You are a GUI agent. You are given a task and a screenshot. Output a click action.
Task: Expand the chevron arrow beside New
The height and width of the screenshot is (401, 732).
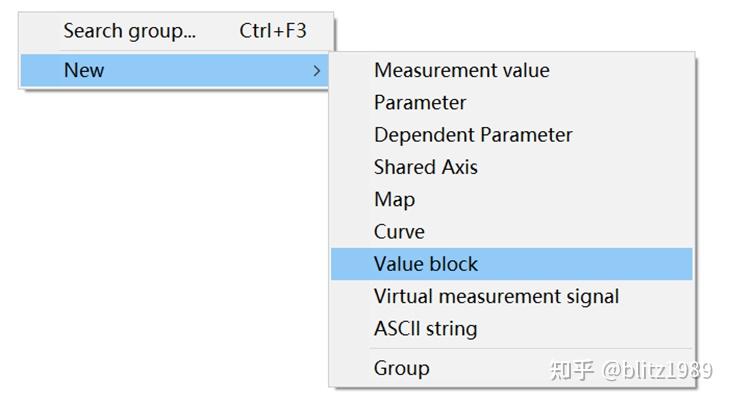coord(316,71)
